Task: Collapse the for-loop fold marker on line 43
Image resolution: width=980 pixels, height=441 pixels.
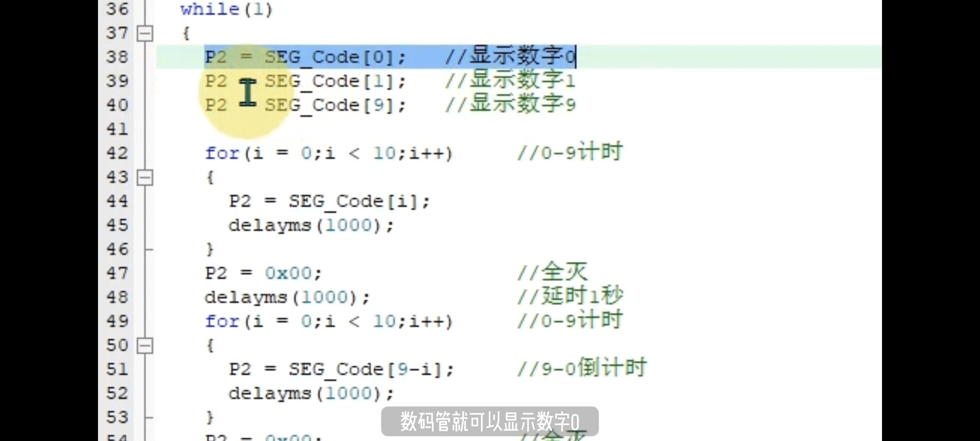Action: (145, 177)
